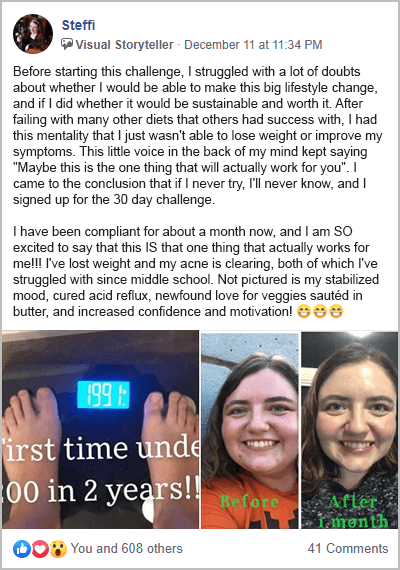Click the green 'Before' caption on the photo
The width and height of the screenshot is (400, 570).
click(249, 502)
